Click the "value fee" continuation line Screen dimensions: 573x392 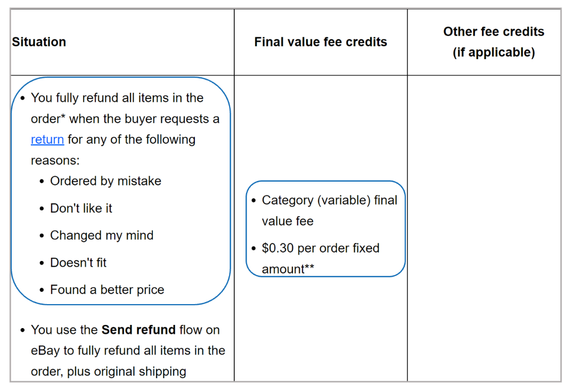pyautogui.click(x=288, y=221)
